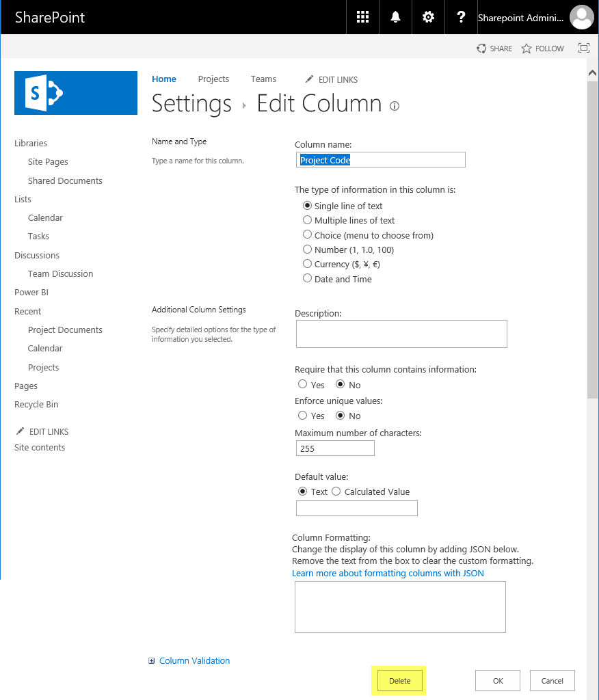The height and width of the screenshot is (700, 599).
Task: Click the user profile avatar
Action: (x=582, y=17)
